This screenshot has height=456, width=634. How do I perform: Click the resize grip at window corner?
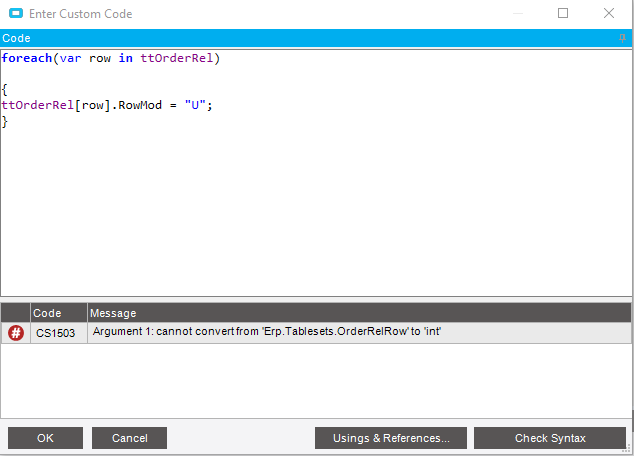[x=627, y=449]
